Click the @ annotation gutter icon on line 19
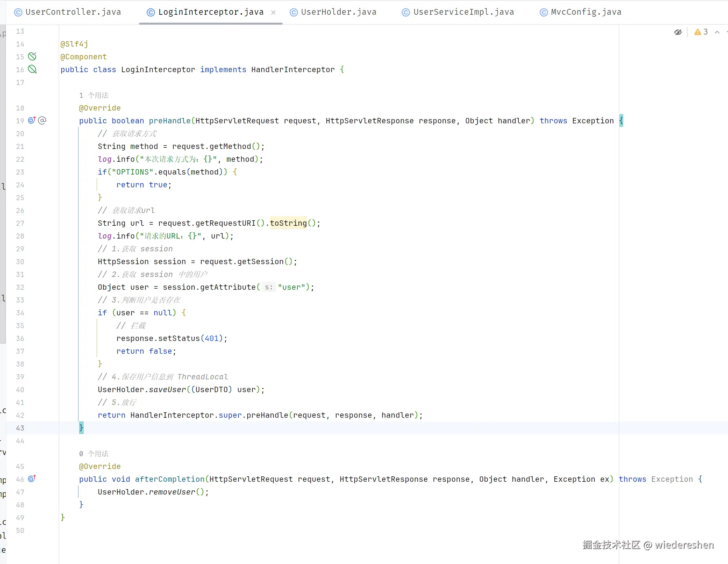This screenshot has height=564, width=728. pyautogui.click(x=42, y=120)
